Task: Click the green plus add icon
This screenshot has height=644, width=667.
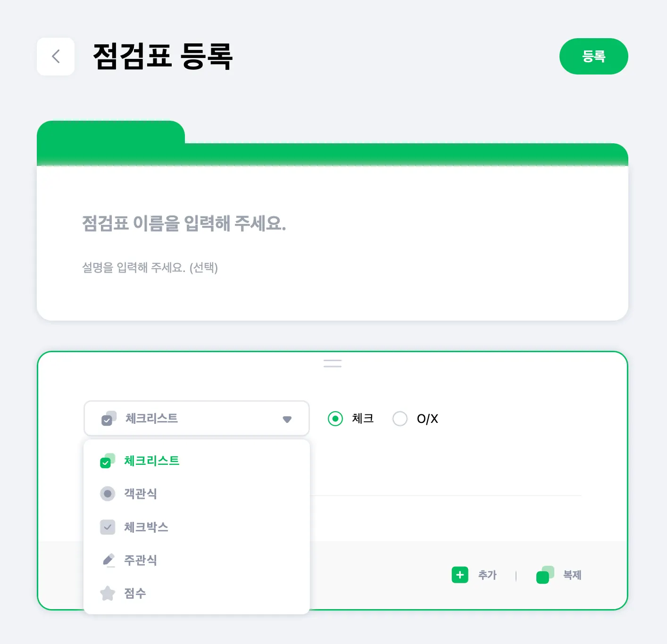Action: point(460,575)
